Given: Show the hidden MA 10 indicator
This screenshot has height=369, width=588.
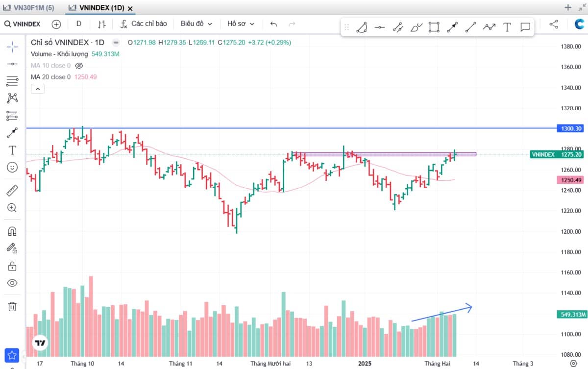Looking at the screenshot, I should click(x=79, y=65).
